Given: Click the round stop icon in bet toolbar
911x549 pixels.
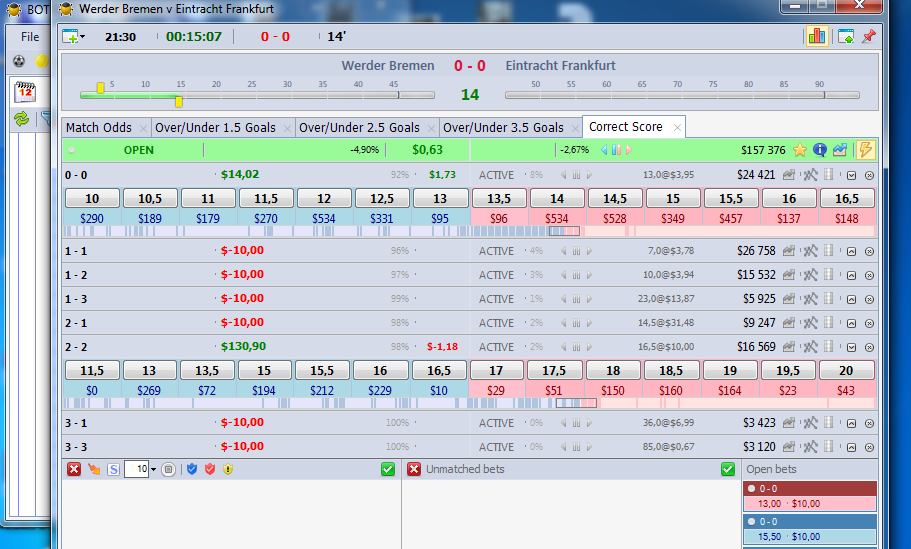Looking at the screenshot, I should 168,469.
